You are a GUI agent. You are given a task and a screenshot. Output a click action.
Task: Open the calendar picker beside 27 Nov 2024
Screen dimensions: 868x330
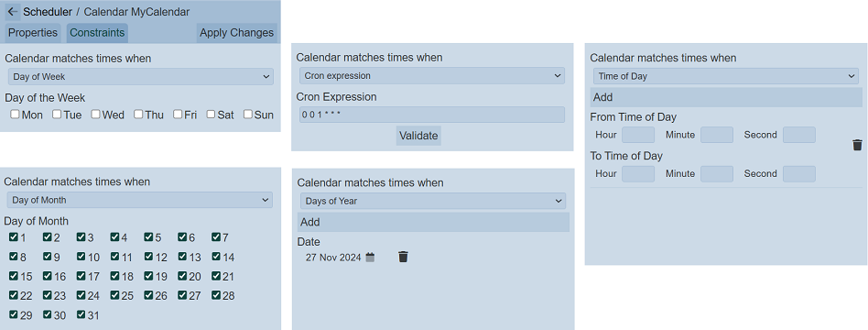coord(370,258)
